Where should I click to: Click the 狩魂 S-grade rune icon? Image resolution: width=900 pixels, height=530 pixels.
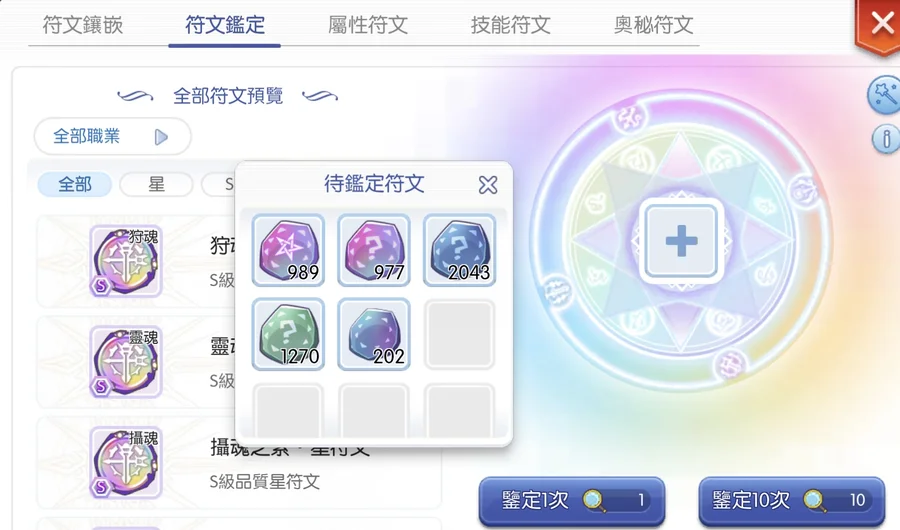[126, 261]
